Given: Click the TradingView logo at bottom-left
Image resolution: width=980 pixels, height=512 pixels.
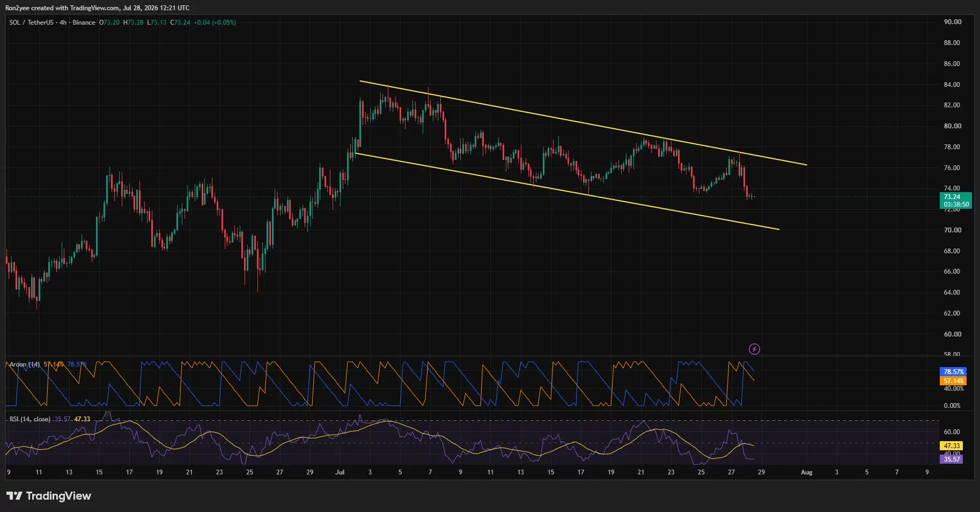Looking at the screenshot, I should [49, 496].
